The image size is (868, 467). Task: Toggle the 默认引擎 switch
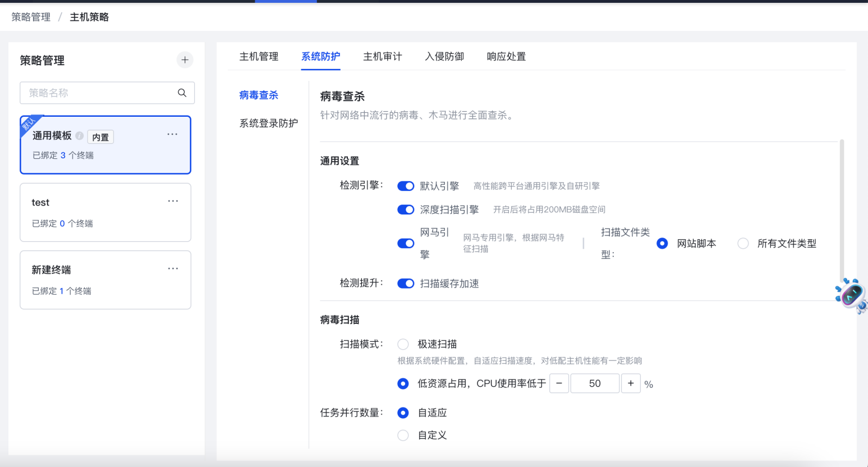406,186
